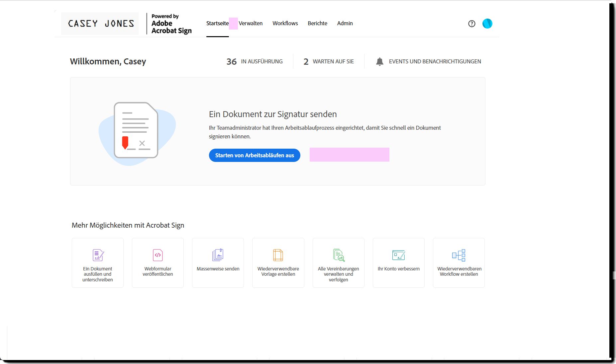Open the help question mark icon
This screenshot has width=616, height=364.
point(471,24)
